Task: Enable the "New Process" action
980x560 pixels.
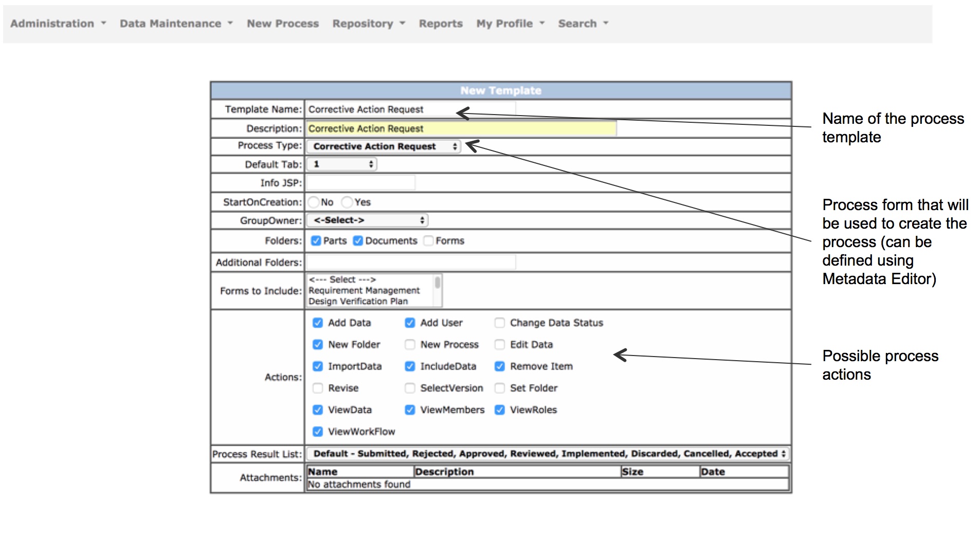Action: click(409, 344)
